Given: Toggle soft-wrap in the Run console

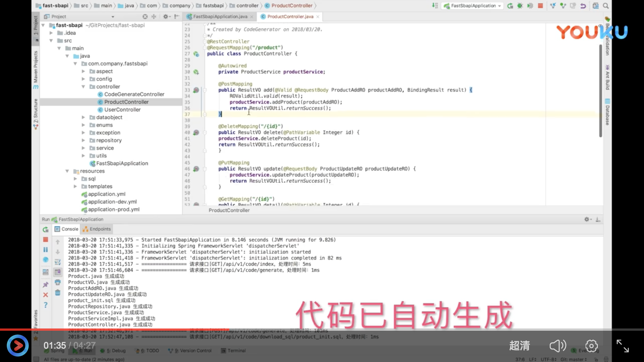Looking at the screenshot, I should click(58, 262).
